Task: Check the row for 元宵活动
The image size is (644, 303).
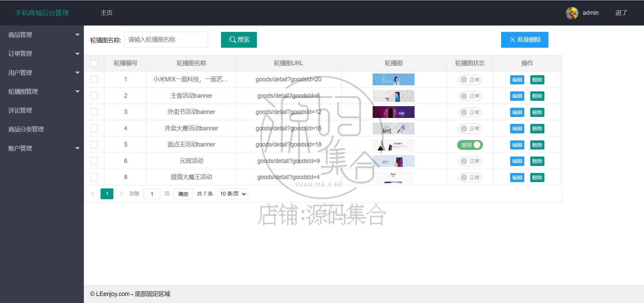Action: click(x=94, y=161)
